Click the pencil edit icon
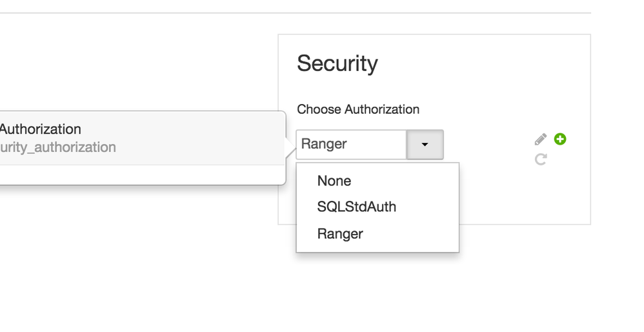This screenshot has height=332, width=644. [541, 140]
